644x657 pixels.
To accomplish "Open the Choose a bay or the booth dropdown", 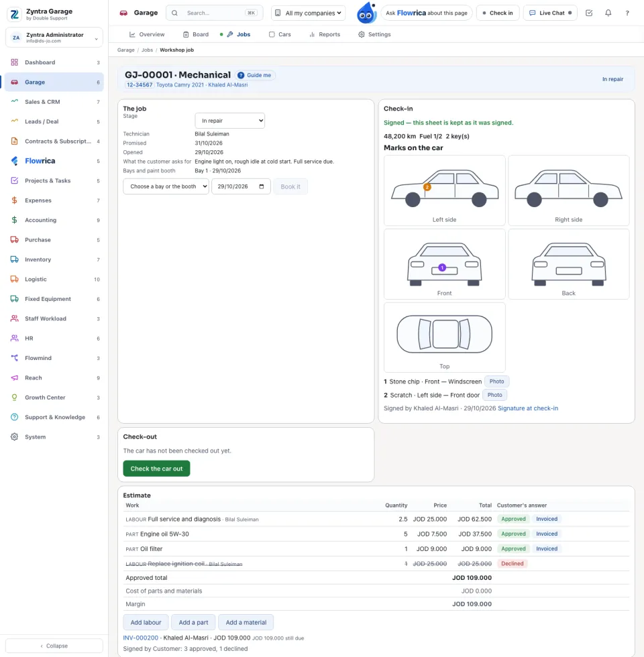I will 166,186.
